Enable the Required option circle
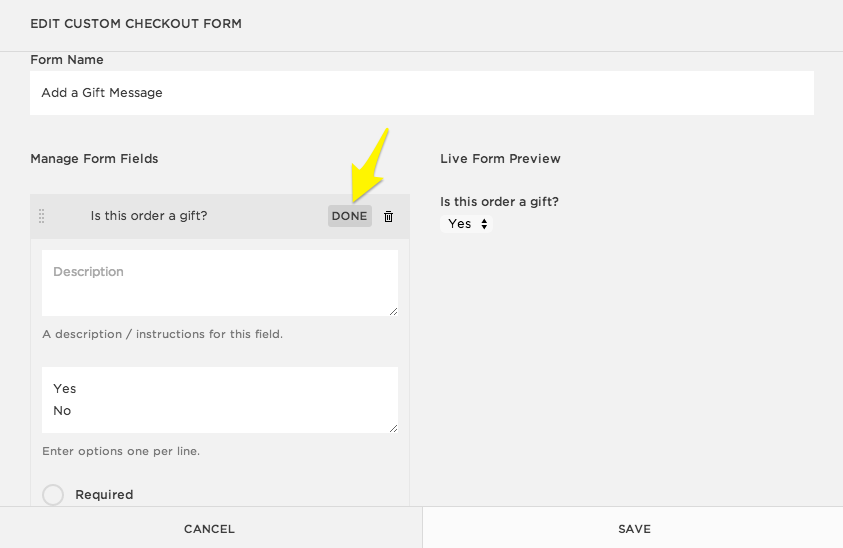The width and height of the screenshot is (843, 548). click(x=53, y=495)
